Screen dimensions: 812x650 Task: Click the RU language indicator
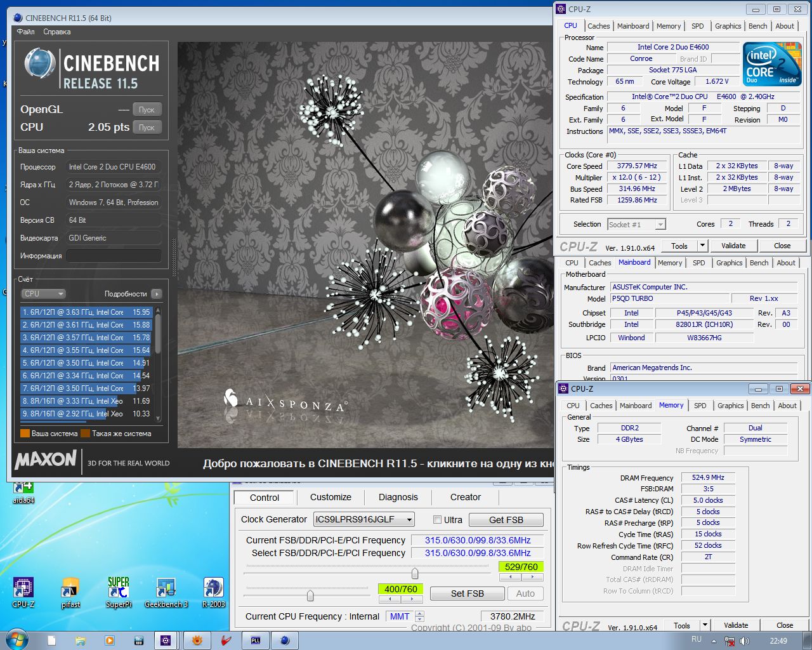click(x=697, y=639)
